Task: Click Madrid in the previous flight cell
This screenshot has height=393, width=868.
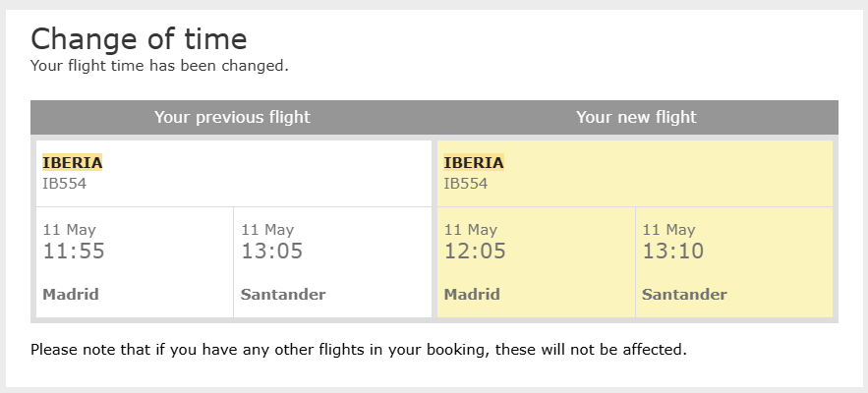Action: tap(71, 295)
